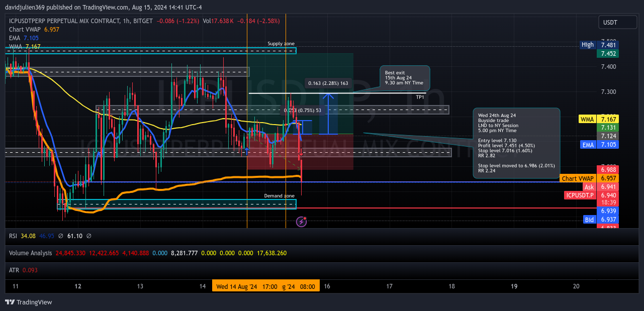Select the Best exit annotation callout
The width and height of the screenshot is (644, 311).
click(405, 78)
